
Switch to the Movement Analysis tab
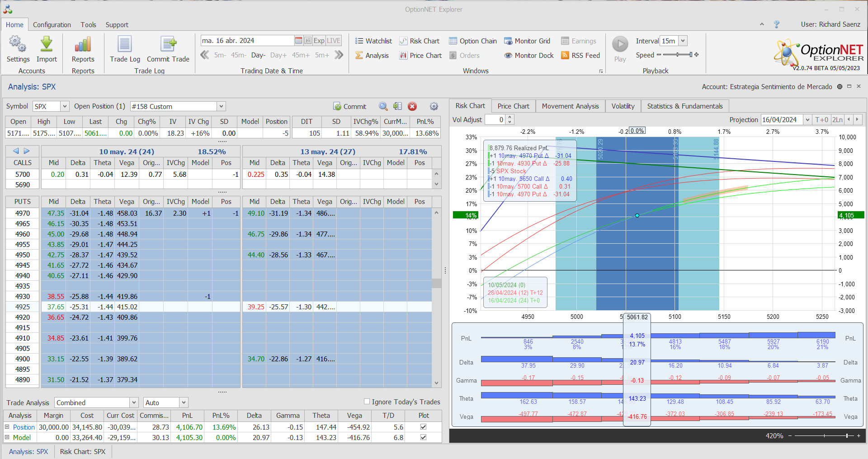[x=570, y=106]
